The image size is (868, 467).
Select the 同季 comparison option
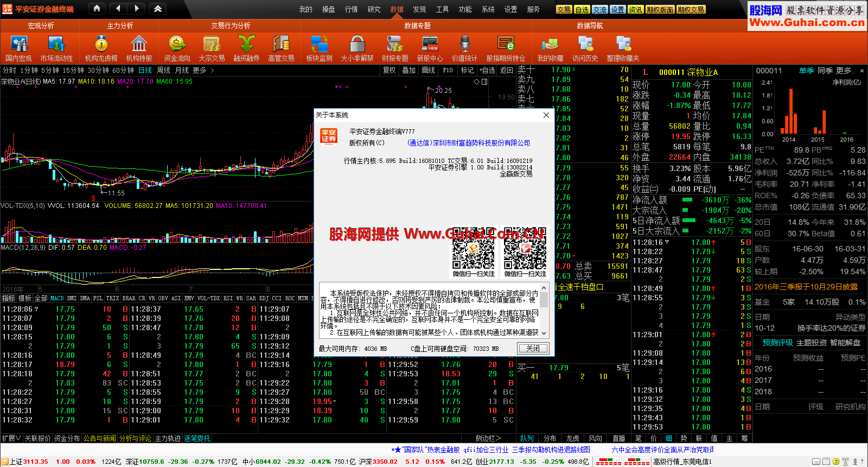[x=825, y=71]
